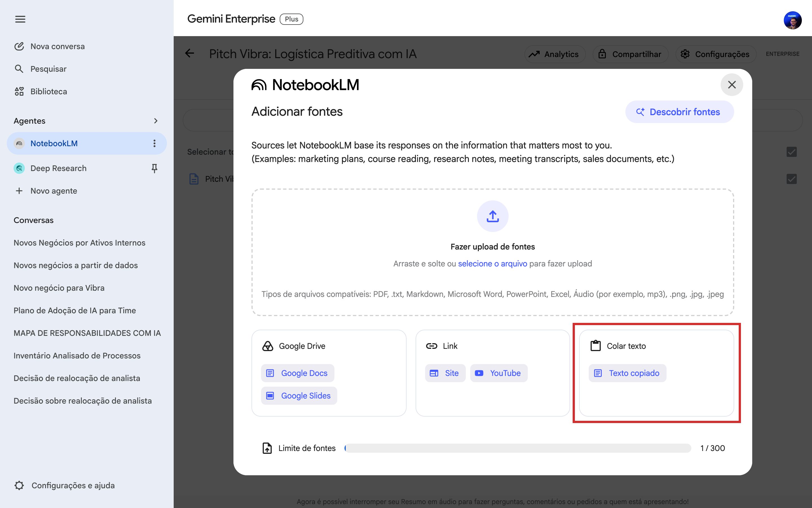The width and height of the screenshot is (812, 508).
Task: Click the Plus plan badge
Action: [291, 19]
